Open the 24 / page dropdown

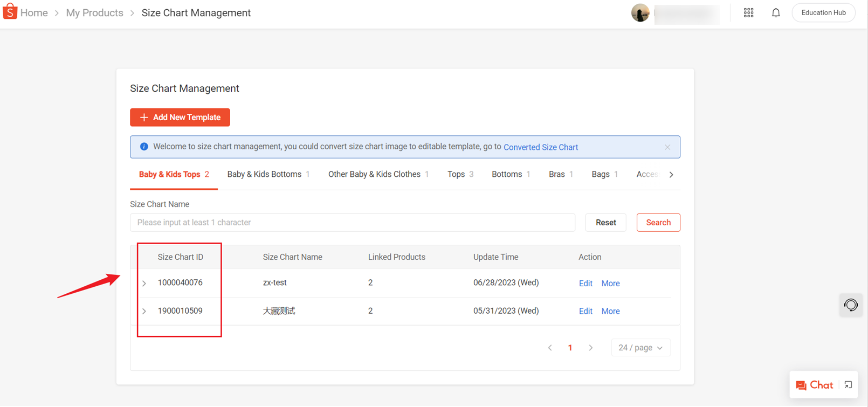(640, 348)
